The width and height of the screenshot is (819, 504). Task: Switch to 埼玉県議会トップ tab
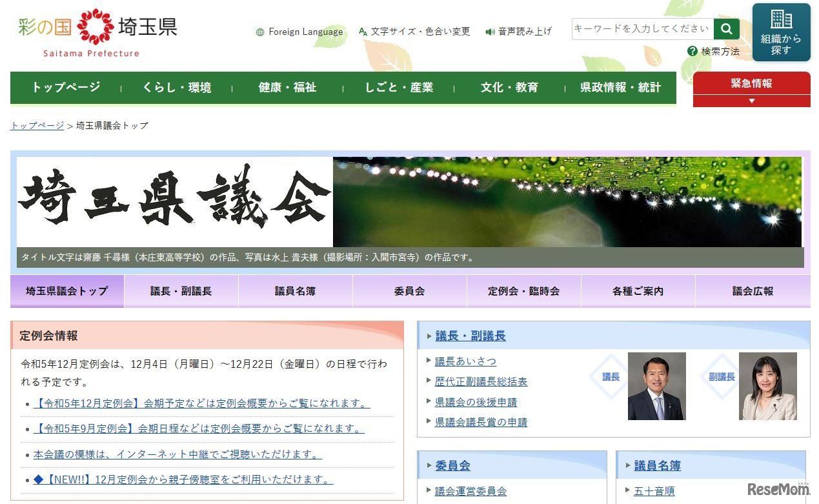(67, 291)
